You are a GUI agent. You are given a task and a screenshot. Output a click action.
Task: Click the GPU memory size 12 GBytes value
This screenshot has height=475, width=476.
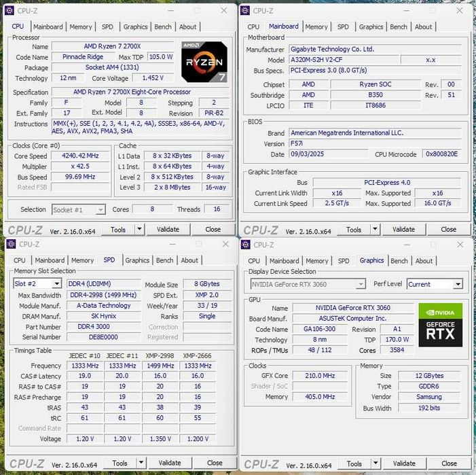point(429,376)
